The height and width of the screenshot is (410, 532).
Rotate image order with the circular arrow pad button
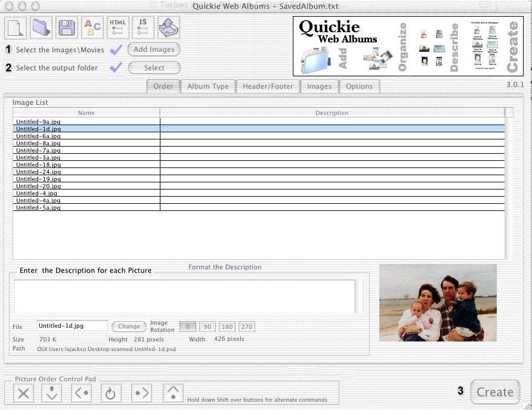tap(111, 393)
